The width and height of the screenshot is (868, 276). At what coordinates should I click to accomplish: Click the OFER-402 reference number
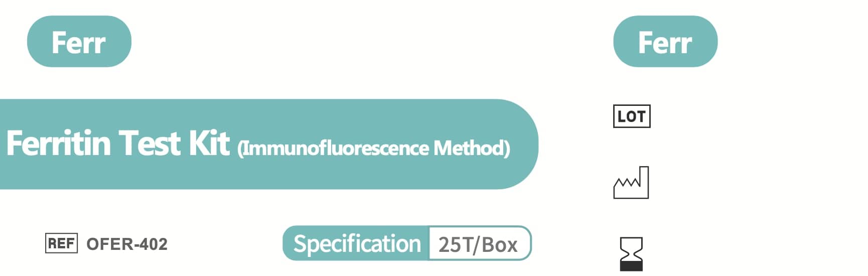pos(127,244)
